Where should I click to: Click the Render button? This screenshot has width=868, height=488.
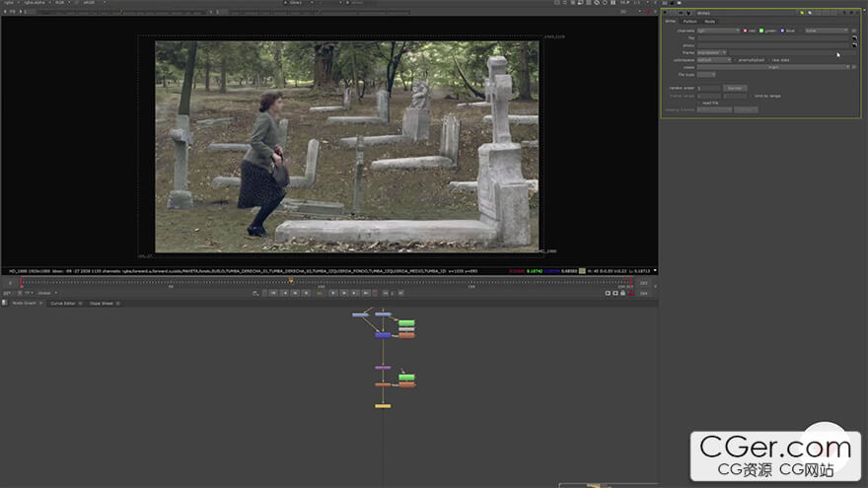click(735, 88)
